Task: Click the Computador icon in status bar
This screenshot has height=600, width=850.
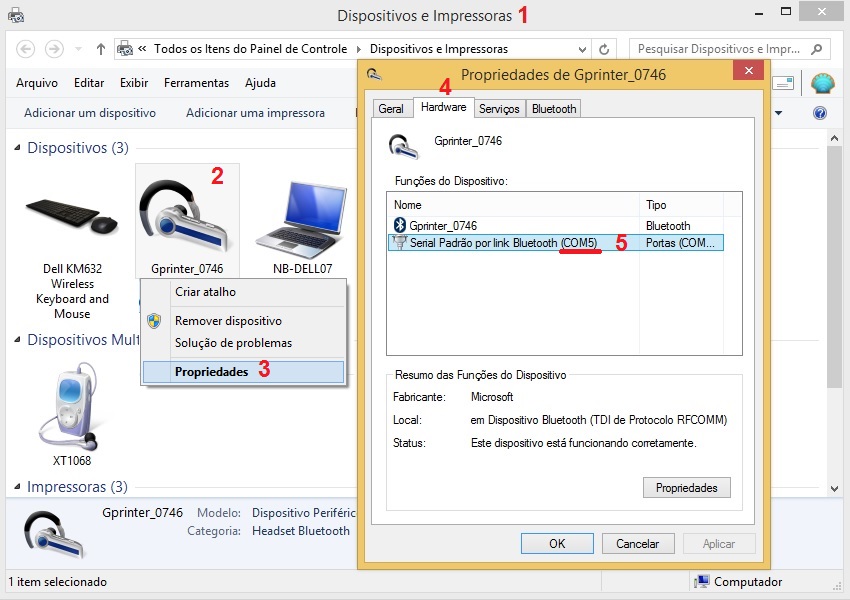Action: tap(701, 582)
